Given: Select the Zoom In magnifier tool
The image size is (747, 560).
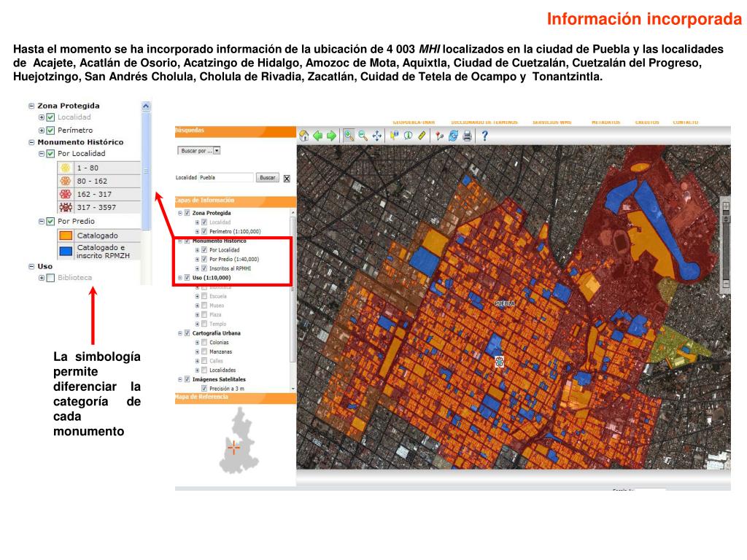Looking at the screenshot, I should pos(349,136).
